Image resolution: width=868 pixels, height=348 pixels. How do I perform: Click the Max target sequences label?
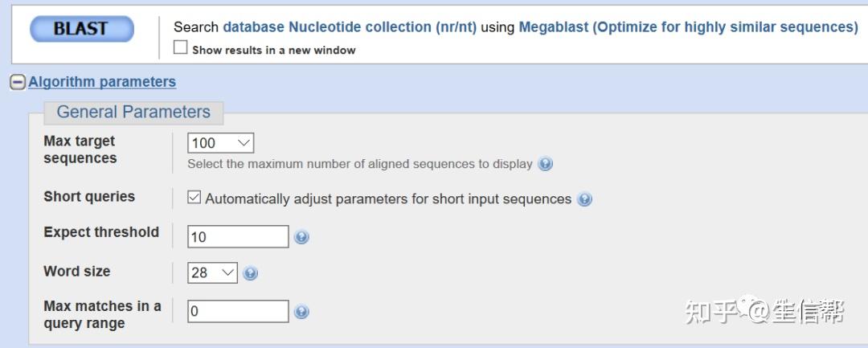tap(80, 149)
